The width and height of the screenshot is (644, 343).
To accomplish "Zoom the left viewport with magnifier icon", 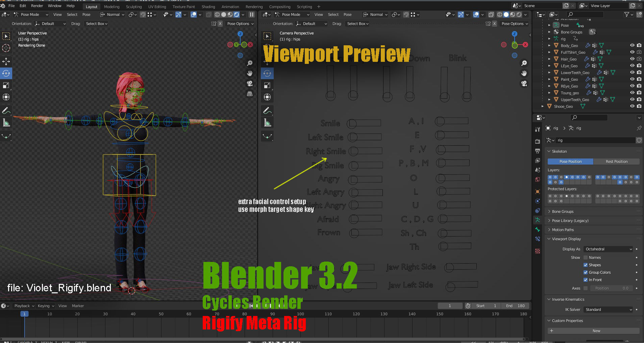I will 250,63.
